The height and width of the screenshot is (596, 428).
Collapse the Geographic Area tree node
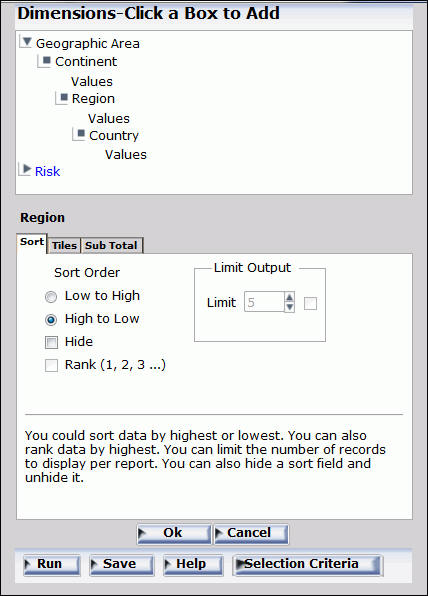coord(26,42)
